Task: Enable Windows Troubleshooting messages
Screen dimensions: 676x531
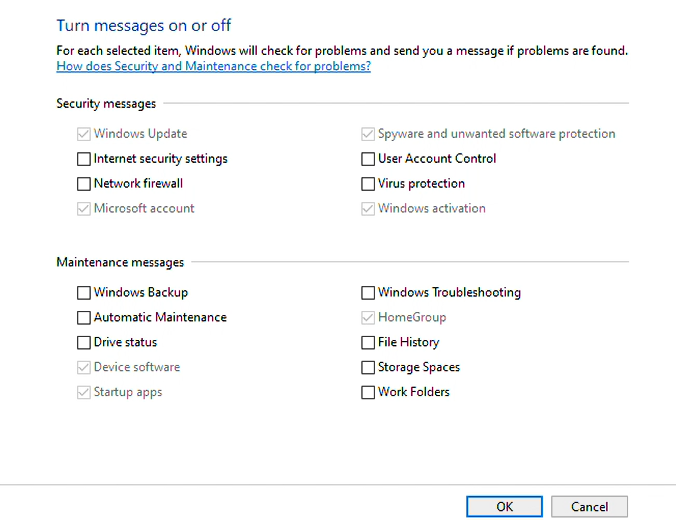Action: [x=368, y=293]
